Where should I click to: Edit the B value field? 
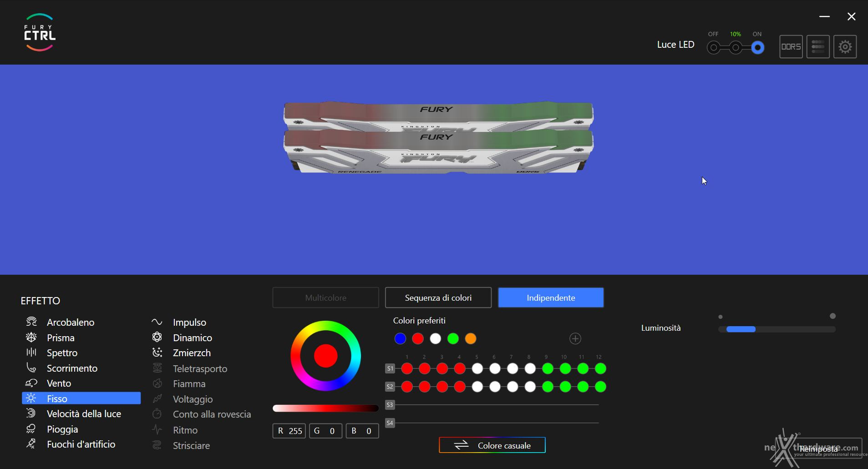(x=362, y=431)
